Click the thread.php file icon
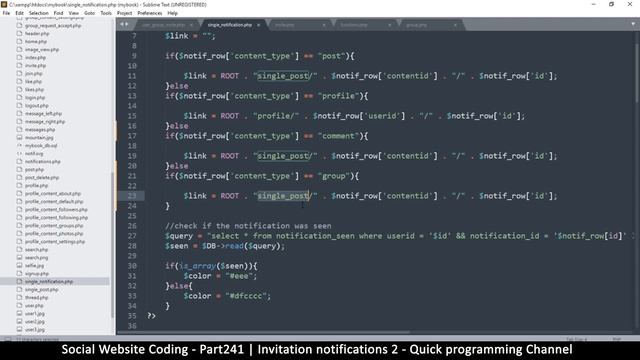This screenshot has width=640, height=360. coord(19,298)
